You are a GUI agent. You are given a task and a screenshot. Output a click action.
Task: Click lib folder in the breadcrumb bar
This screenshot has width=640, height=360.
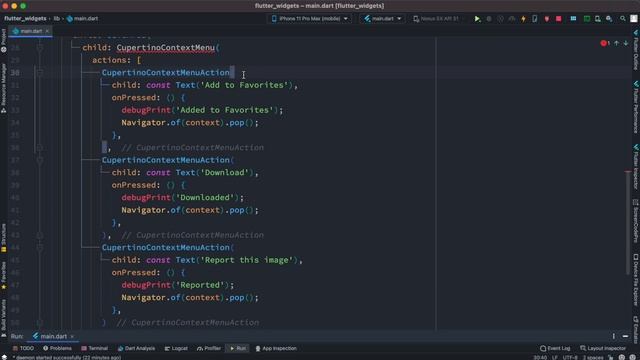coord(56,18)
